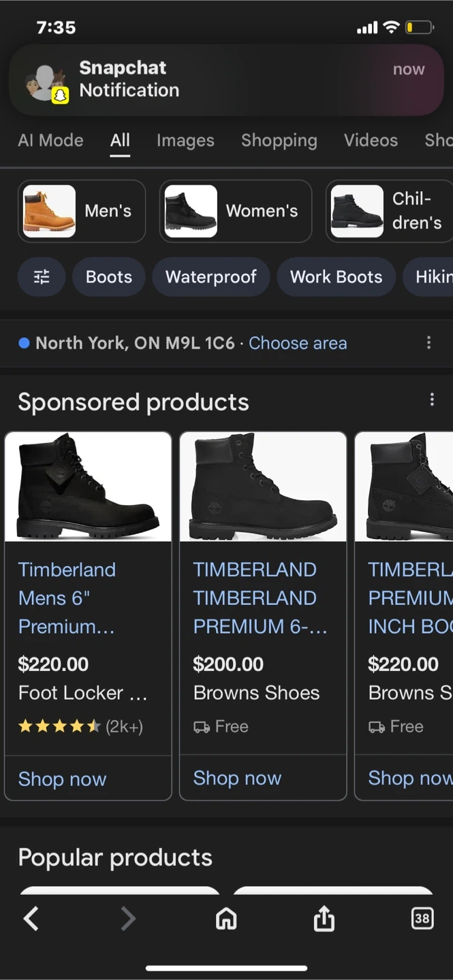Tap Shop now under Foot Locker listing

pyautogui.click(x=63, y=779)
